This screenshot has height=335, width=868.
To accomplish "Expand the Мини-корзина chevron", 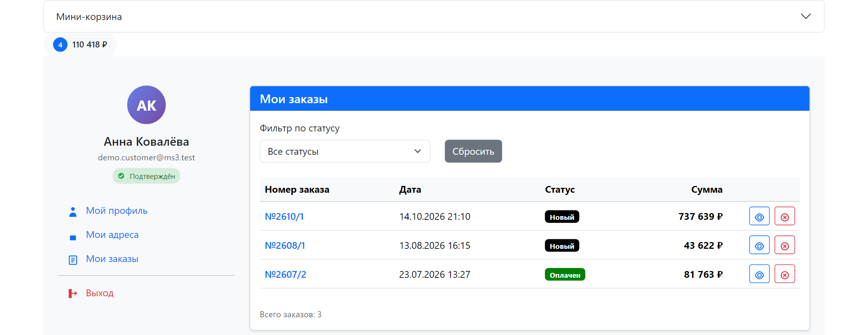I will point(805,17).
